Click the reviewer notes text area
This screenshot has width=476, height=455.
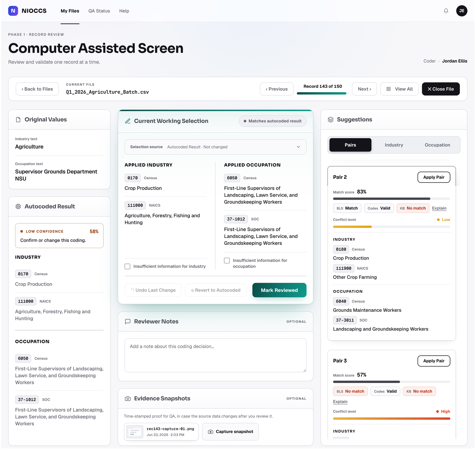(215, 355)
